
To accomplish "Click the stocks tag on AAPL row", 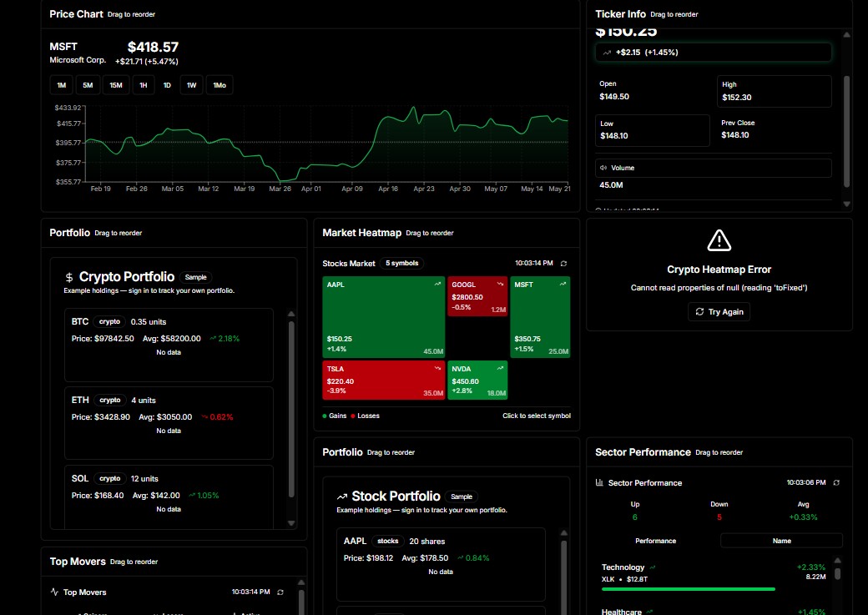I will pos(387,542).
